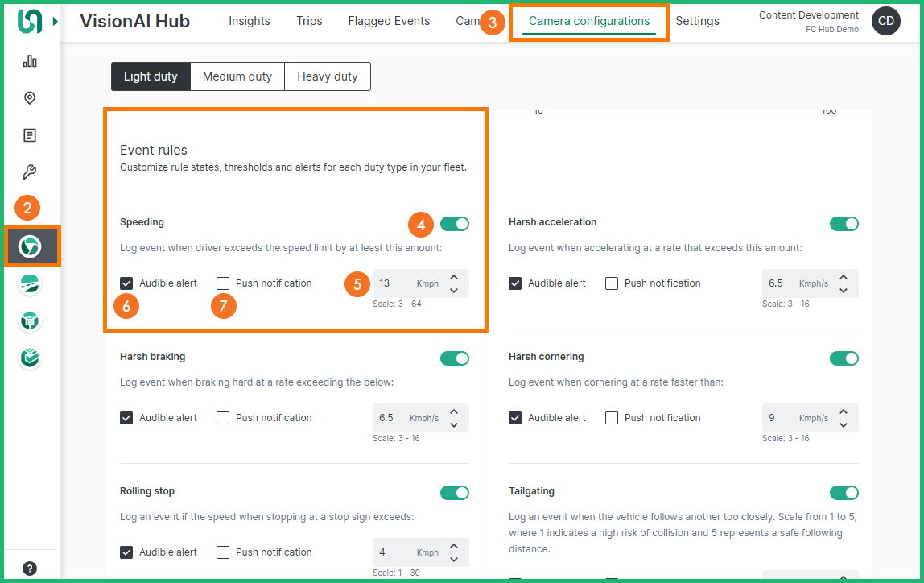Viewport: 924px width, 583px height.
Task: Open the CD user profile avatar
Action: [x=885, y=21]
